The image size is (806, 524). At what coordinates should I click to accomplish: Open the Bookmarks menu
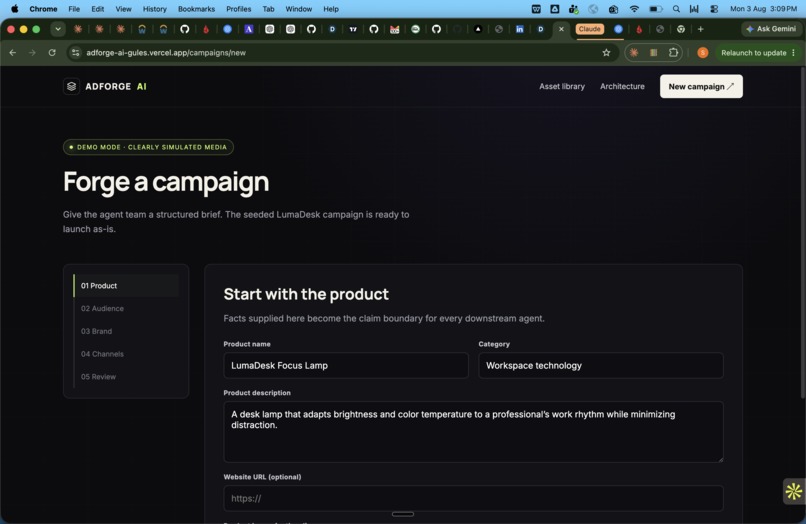(x=196, y=9)
